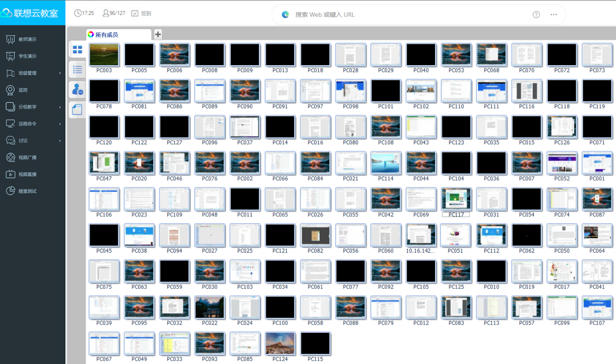Click the 签到 sign-in button

[x=141, y=13]
